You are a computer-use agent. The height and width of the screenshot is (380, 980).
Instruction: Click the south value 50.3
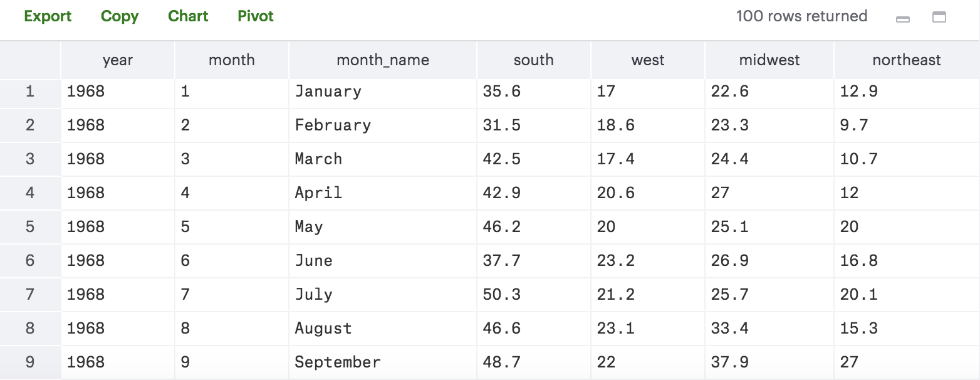click(x=534, y=294)
